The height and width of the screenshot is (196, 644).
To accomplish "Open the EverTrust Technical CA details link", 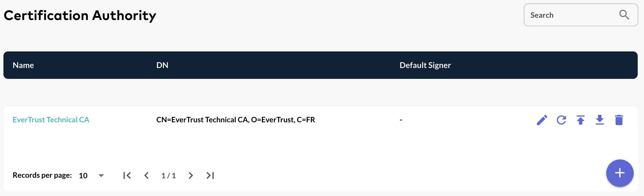I will (51, 120).
